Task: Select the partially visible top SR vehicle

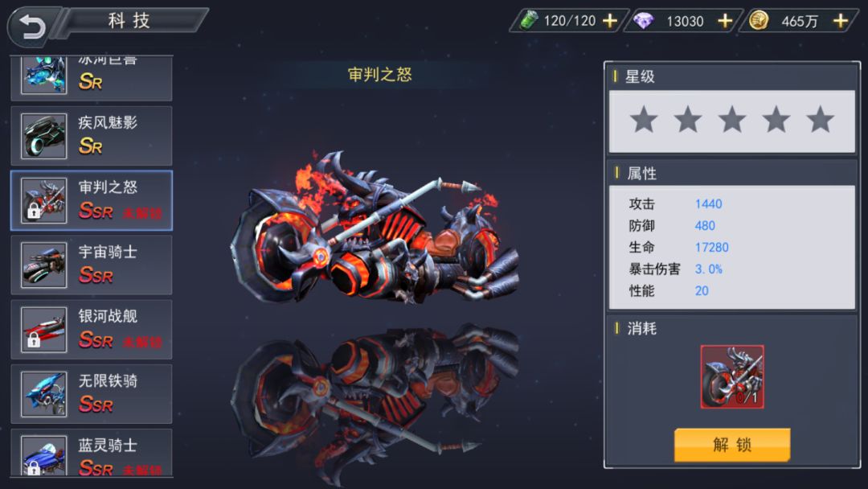Action: click(x=92, y=77)
